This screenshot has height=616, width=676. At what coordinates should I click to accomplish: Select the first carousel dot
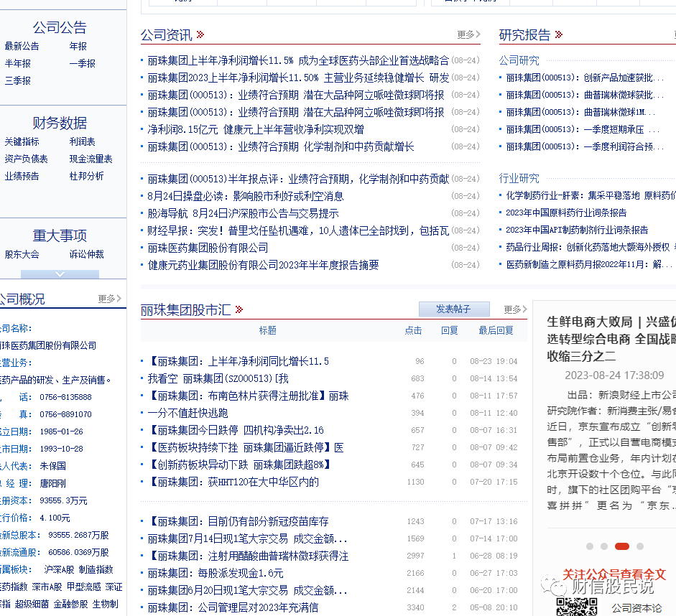[x=590, y=546]
